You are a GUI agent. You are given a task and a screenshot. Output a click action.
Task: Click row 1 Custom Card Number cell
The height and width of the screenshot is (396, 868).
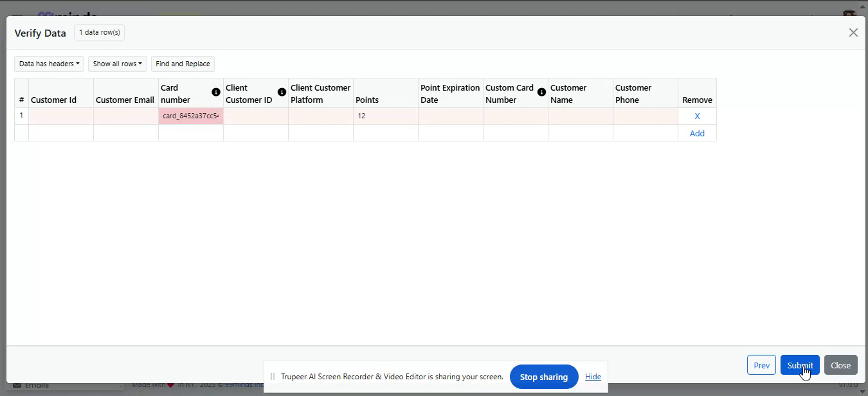point(516,116)
